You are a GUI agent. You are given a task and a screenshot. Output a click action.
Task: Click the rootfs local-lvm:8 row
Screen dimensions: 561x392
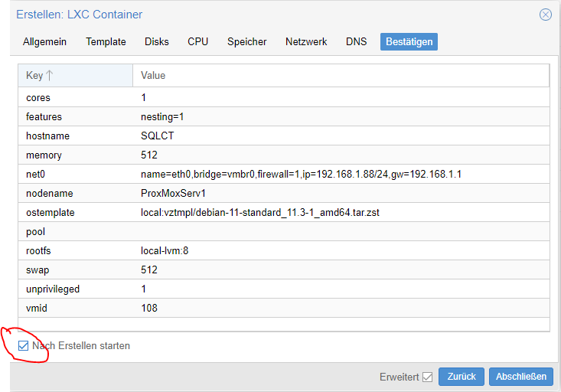(x=284, y=250)
